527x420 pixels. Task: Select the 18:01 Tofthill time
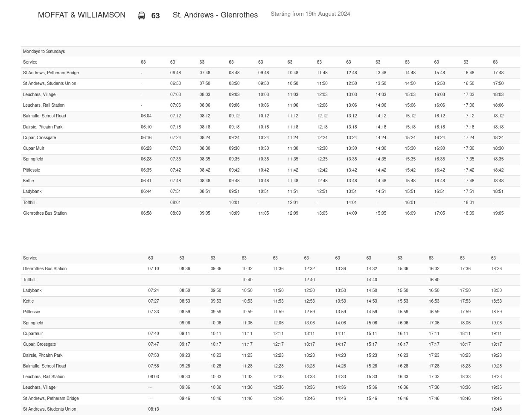click(469, 203)
